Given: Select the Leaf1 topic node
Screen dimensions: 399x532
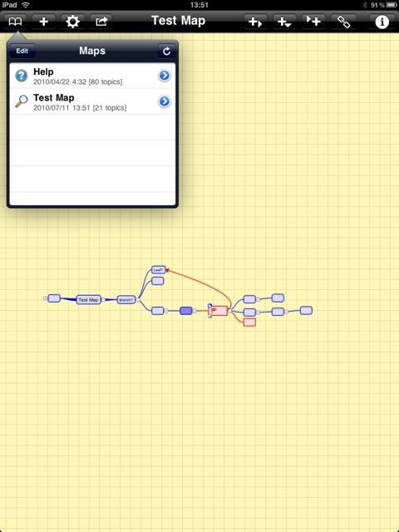Looking at the screenshot, I should click(x=159, y=269).
